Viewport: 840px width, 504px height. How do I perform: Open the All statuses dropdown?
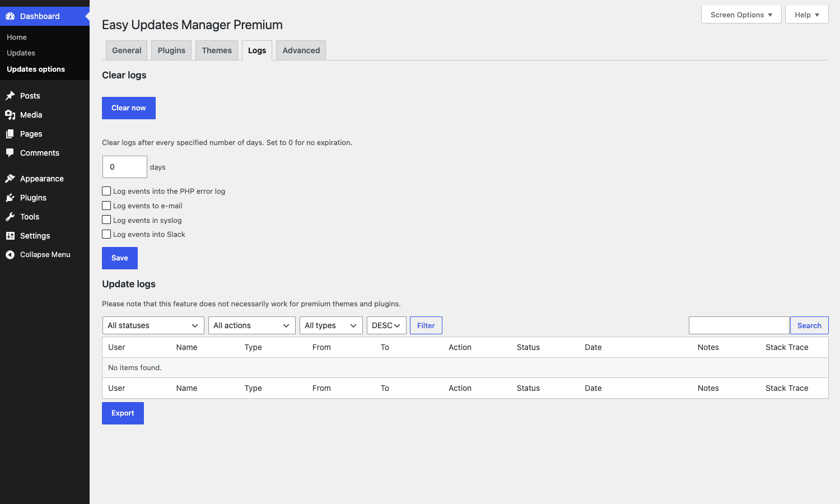[153, 325]
